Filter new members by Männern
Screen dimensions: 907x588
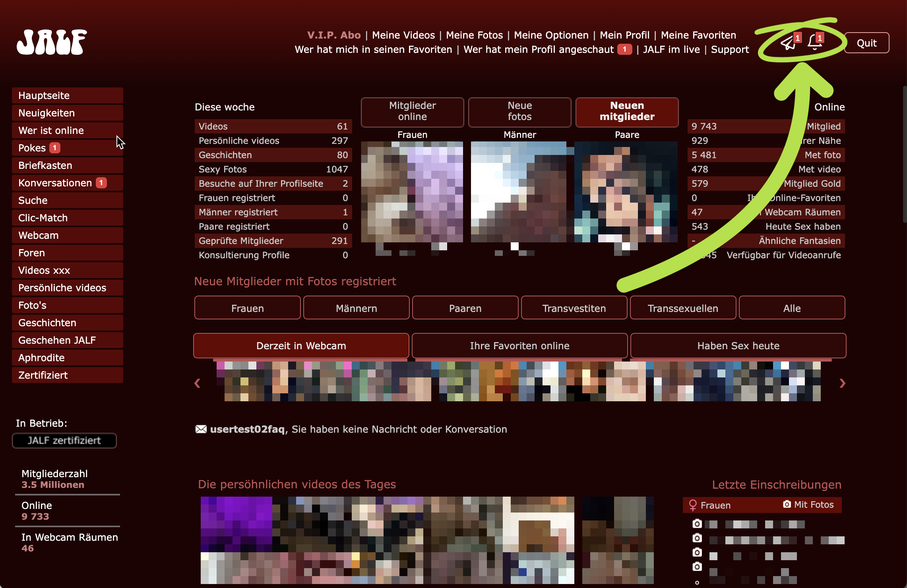point(357,308)
